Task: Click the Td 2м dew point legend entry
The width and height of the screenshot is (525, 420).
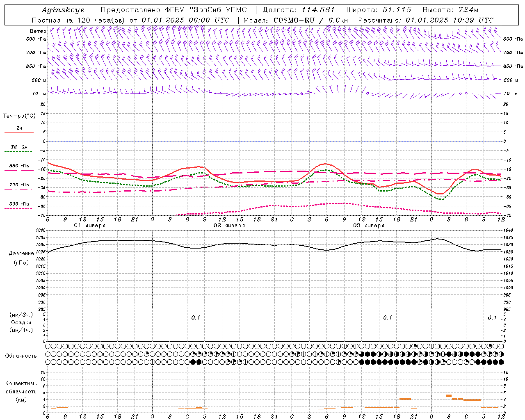Action: (x=19, y=147)
